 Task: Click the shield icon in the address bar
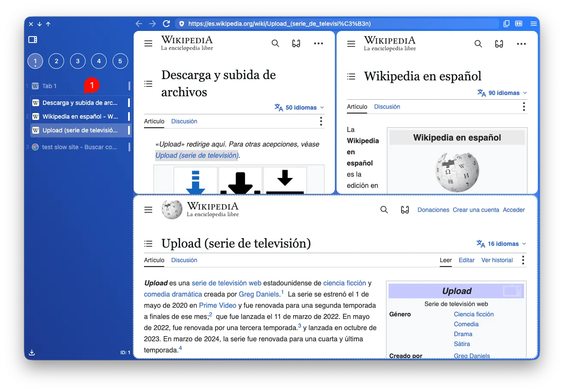(181, 24)
